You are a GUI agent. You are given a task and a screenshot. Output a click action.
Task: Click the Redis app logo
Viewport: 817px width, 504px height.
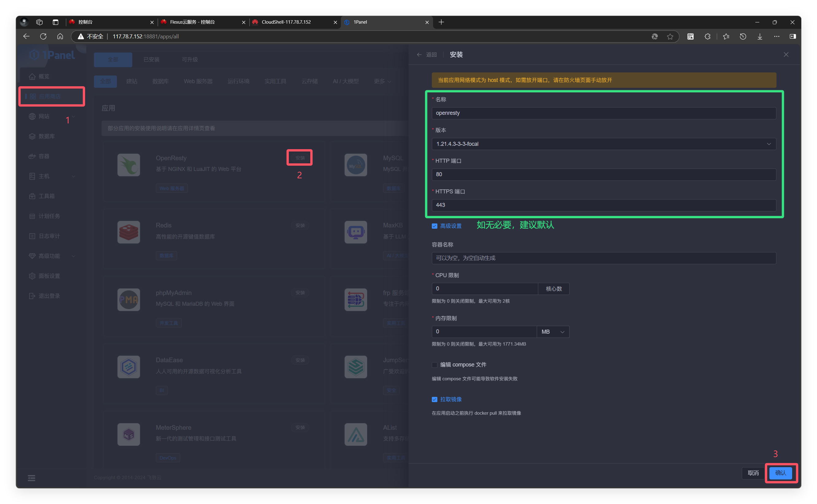click(x=129, y=232)
